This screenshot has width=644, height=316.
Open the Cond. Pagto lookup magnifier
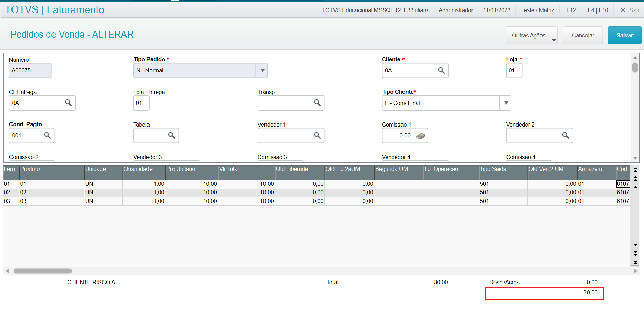(x=47, y=135)
